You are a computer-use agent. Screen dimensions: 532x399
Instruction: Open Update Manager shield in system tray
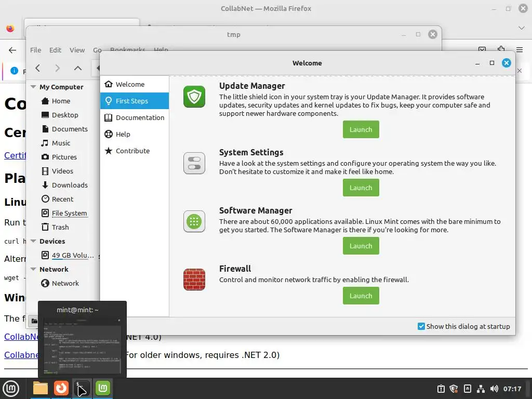tap(454, 389)
